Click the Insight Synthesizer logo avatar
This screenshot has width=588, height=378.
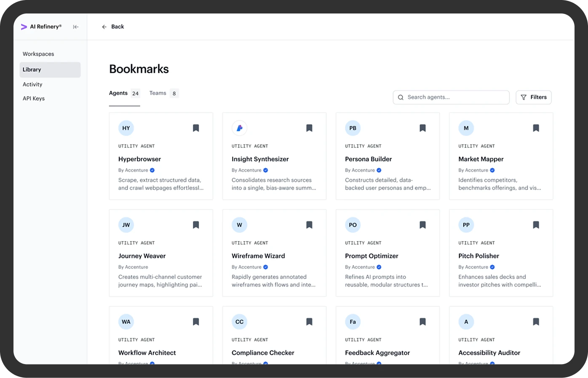[x=239, y=128]
